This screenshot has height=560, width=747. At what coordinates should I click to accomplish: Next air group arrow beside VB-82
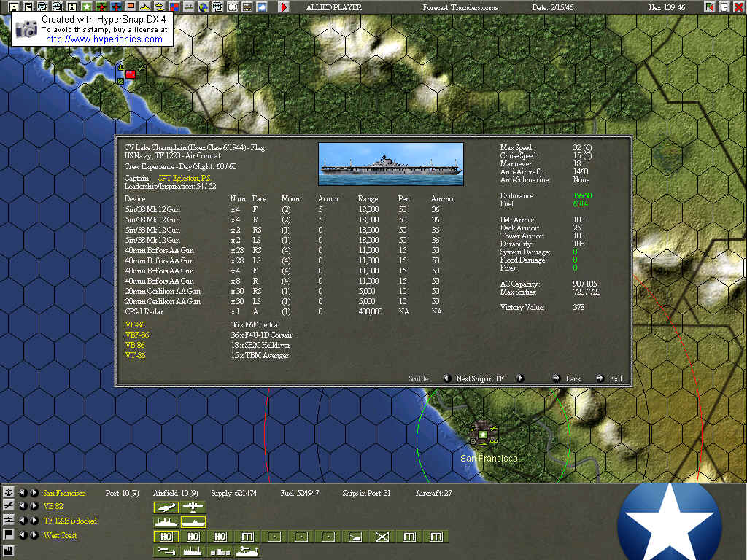(x=34, y=506)
